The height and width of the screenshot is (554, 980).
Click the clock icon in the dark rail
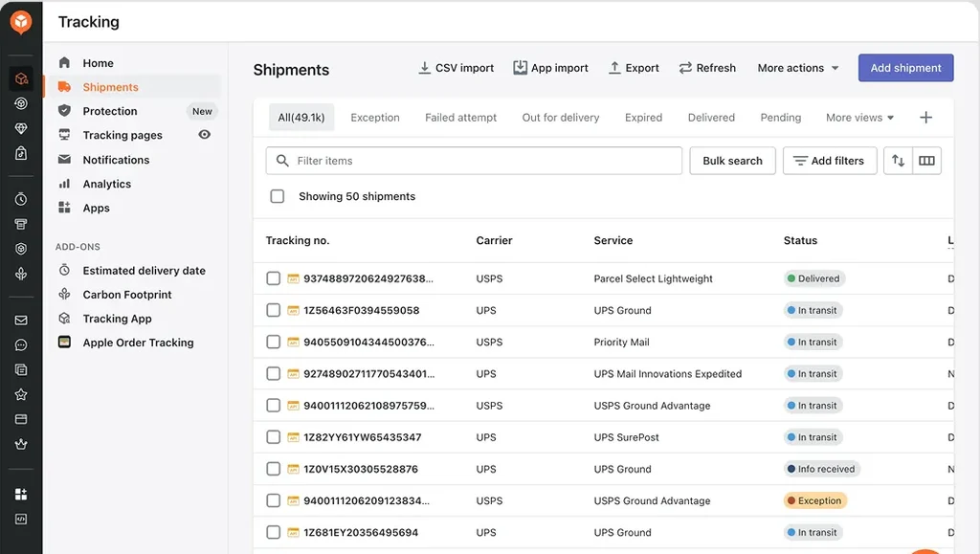click(21, 199)
